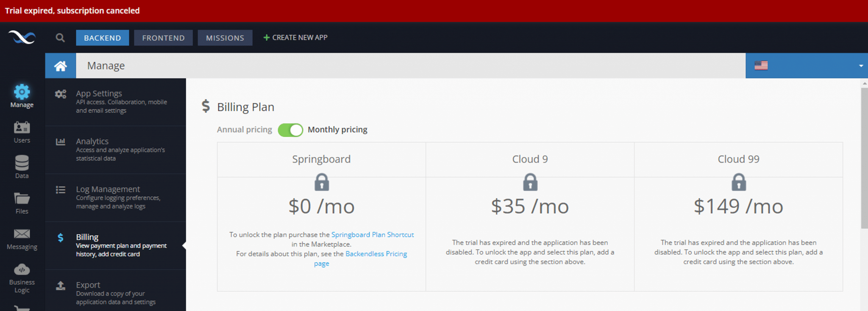Follow the Springboard Plan Shortcut link
The width and height of the screenshot is (868, 311).
[x=373, y=235]
